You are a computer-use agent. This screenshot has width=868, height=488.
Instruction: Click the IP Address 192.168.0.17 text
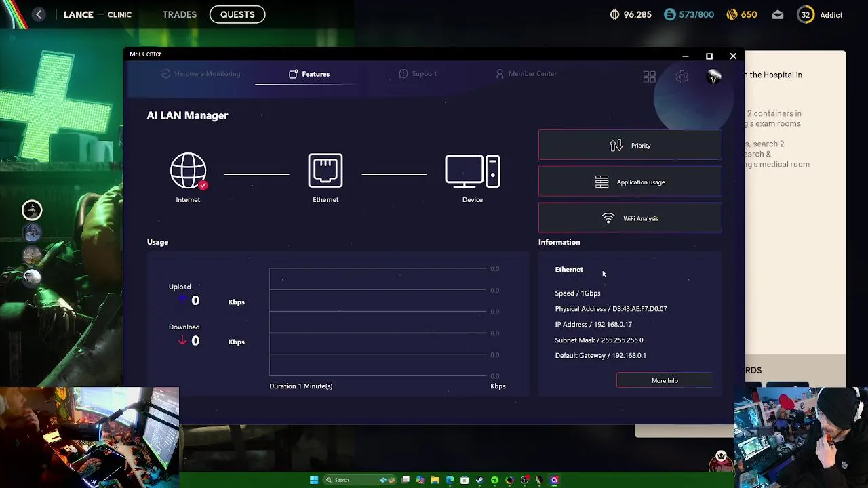pyautogui.click(x=593, y=324)
